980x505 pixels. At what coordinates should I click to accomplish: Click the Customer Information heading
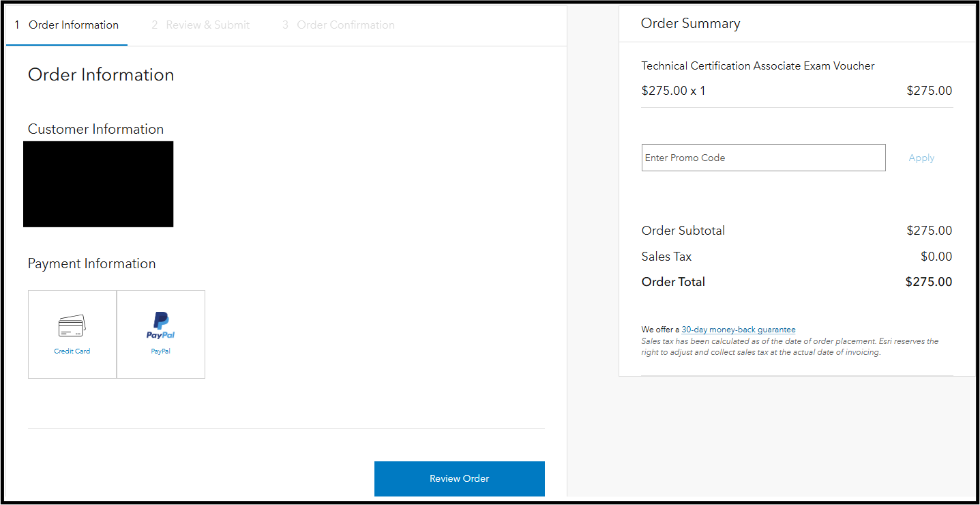click(95, 129)
